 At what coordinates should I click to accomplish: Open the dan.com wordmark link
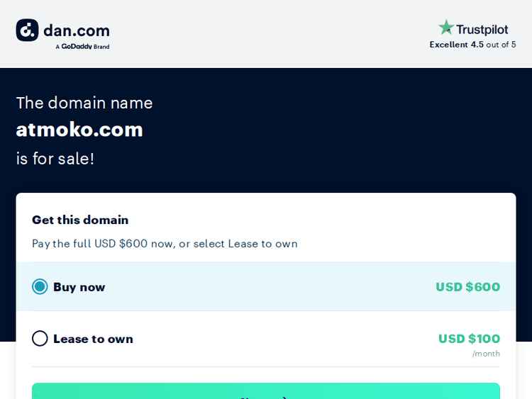tap(77, 30)
